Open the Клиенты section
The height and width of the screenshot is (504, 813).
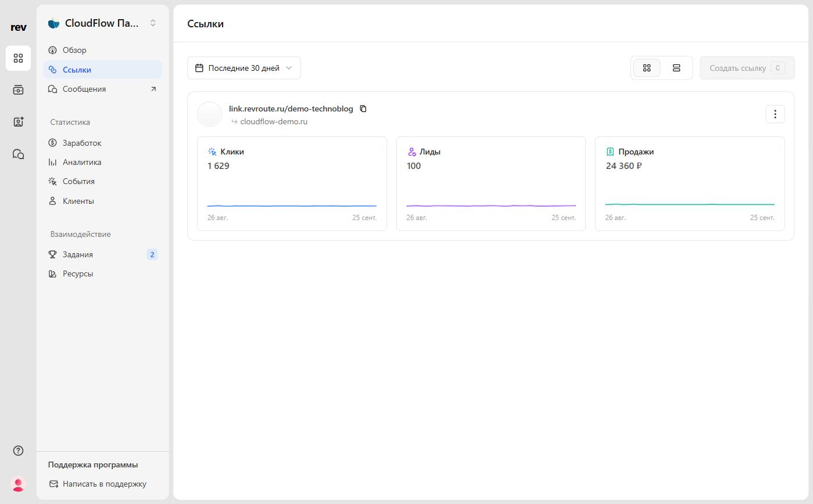(x=103, y=201)
